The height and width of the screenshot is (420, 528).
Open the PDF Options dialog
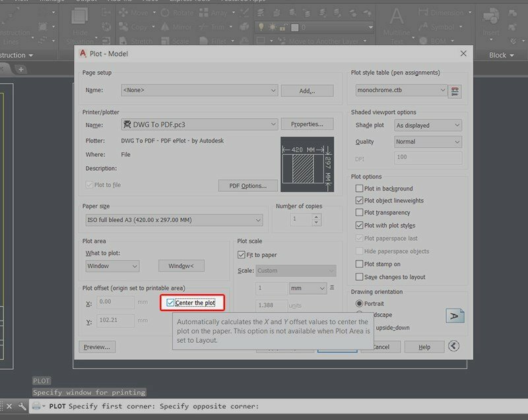[x=247, y=186]
